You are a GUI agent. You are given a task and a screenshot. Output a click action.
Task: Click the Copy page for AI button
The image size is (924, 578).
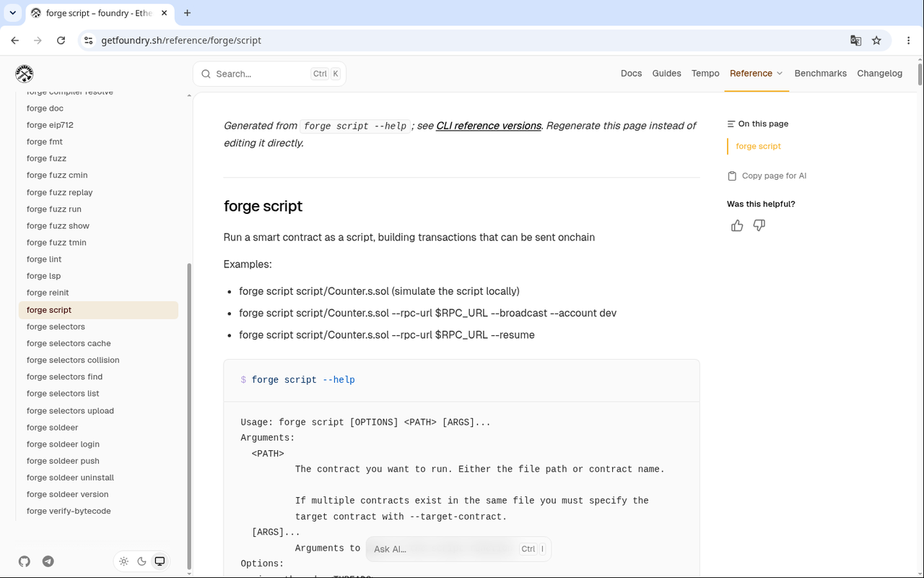point(767,176)
